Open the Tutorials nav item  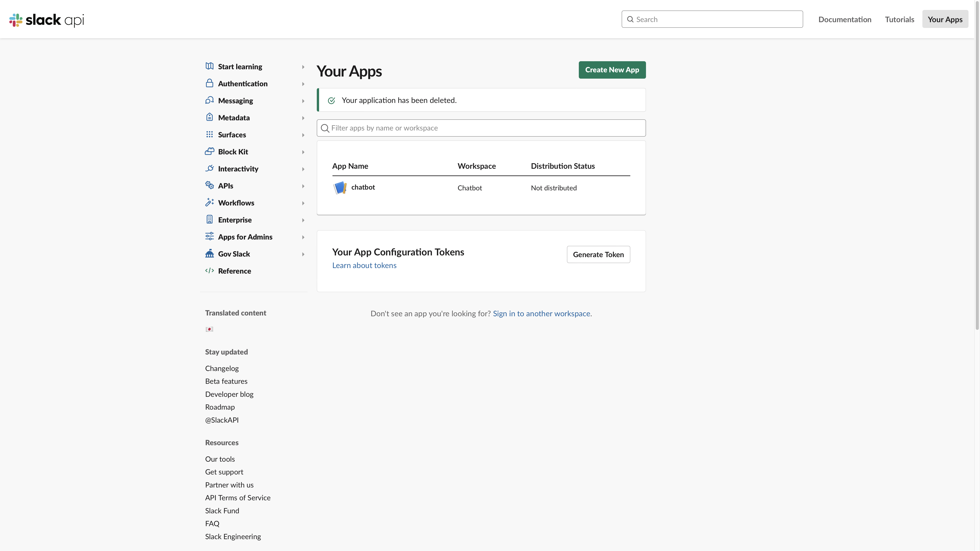(899, 19)
